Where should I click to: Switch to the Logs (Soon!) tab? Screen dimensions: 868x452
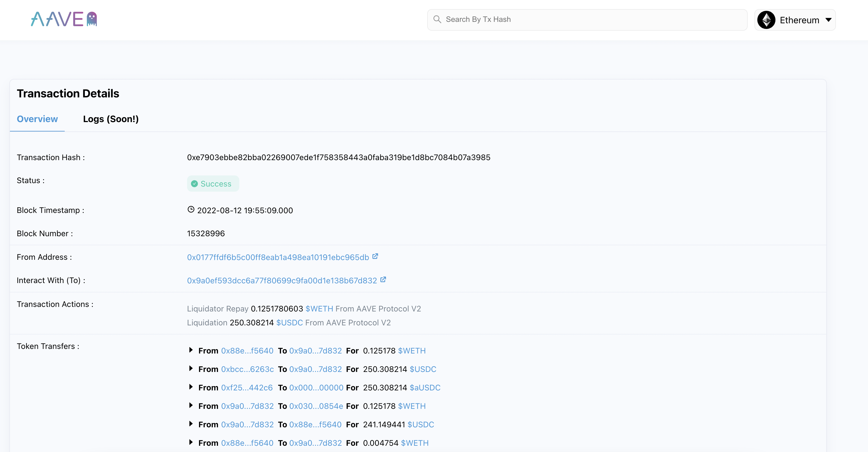click(111, 119)
